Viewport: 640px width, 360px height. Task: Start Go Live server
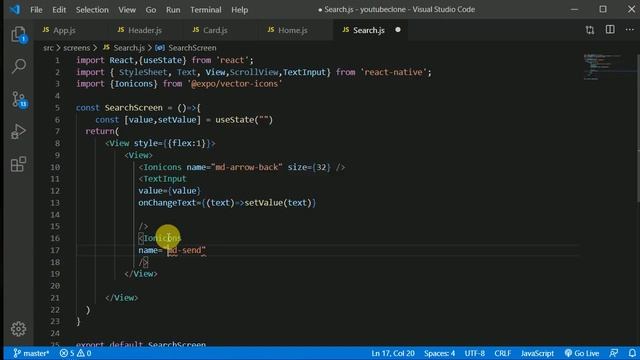point(582,353)
